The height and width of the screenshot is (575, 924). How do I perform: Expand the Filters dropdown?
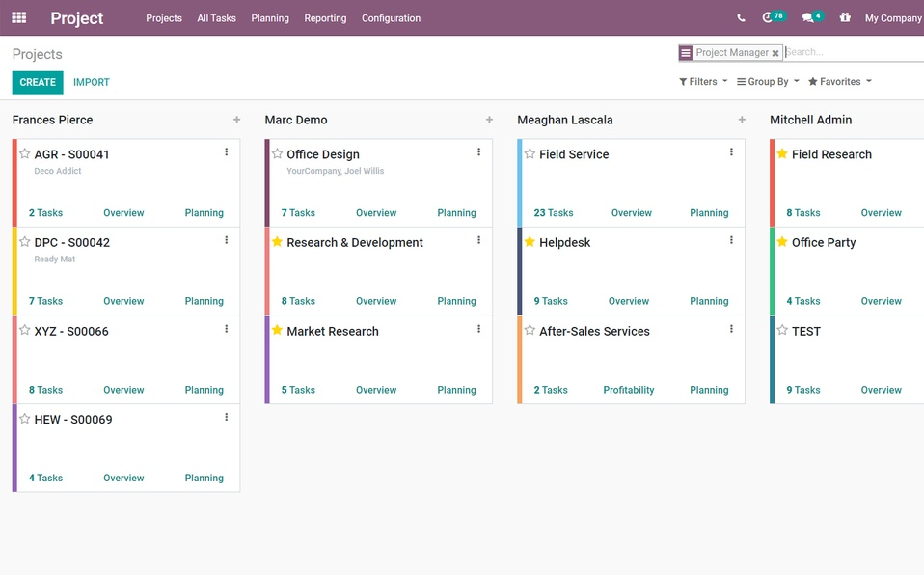[703, 82]
